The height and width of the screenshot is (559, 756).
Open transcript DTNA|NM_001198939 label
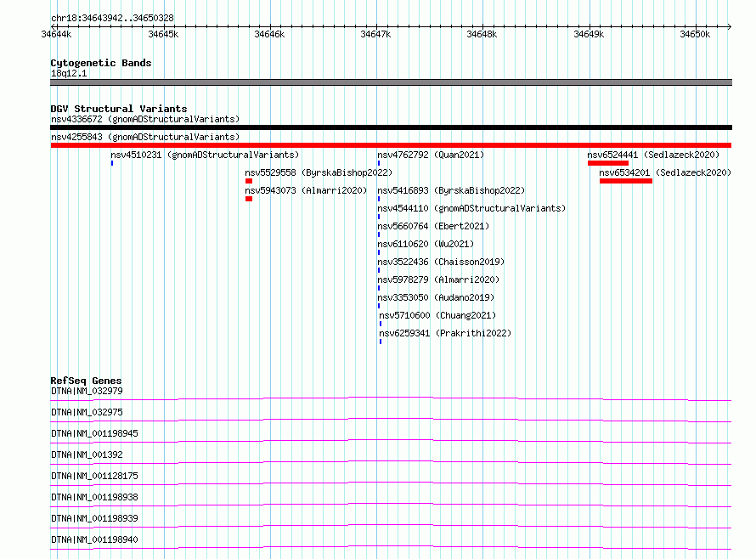pyautogui.click(x=94, y=518)
